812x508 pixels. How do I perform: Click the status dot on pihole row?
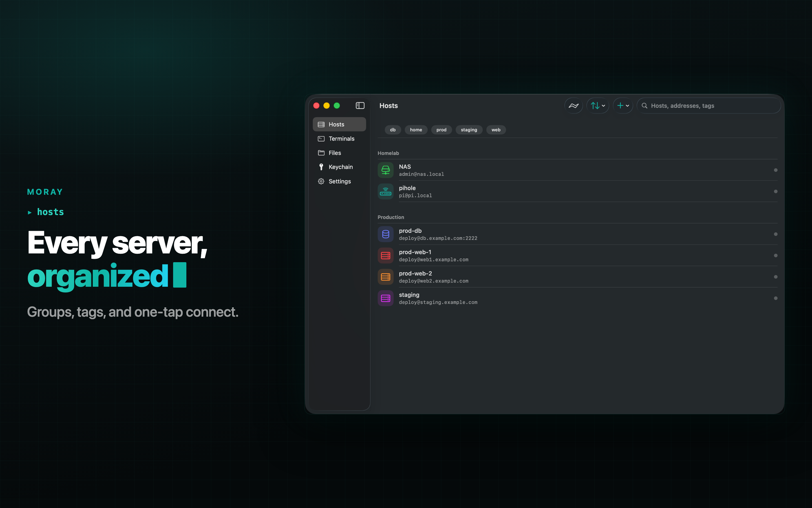point(775,192)
